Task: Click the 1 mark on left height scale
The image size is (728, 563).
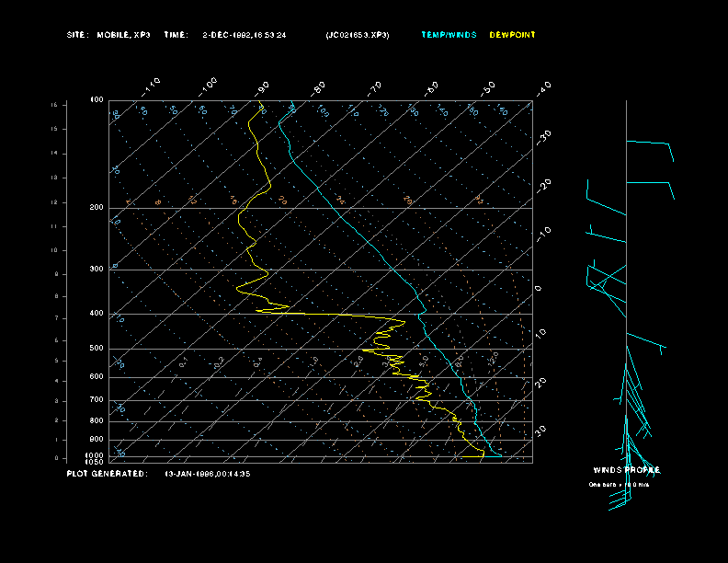Action: [x=56, y=440]
